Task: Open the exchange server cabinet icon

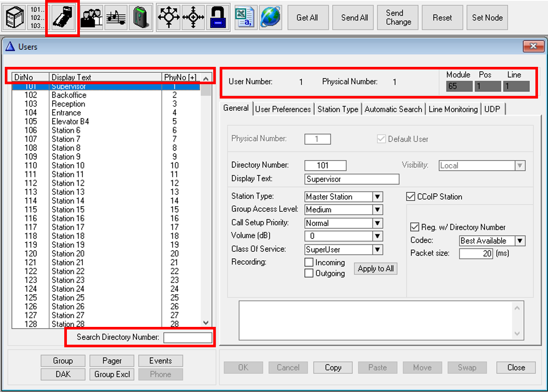Action: click(15, 17)
